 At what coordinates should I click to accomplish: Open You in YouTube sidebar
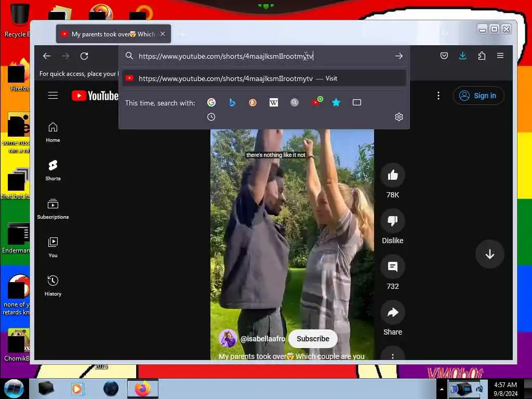[53, 248]
